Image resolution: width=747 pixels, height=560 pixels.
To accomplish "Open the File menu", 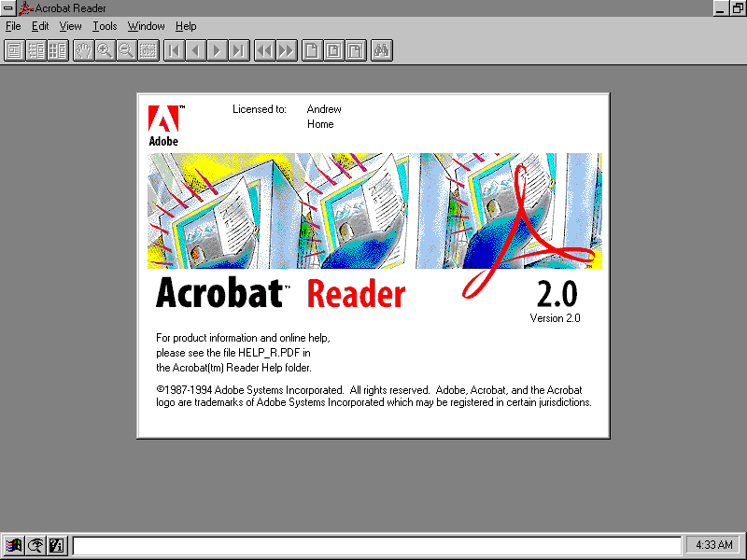I will (13, 26).
